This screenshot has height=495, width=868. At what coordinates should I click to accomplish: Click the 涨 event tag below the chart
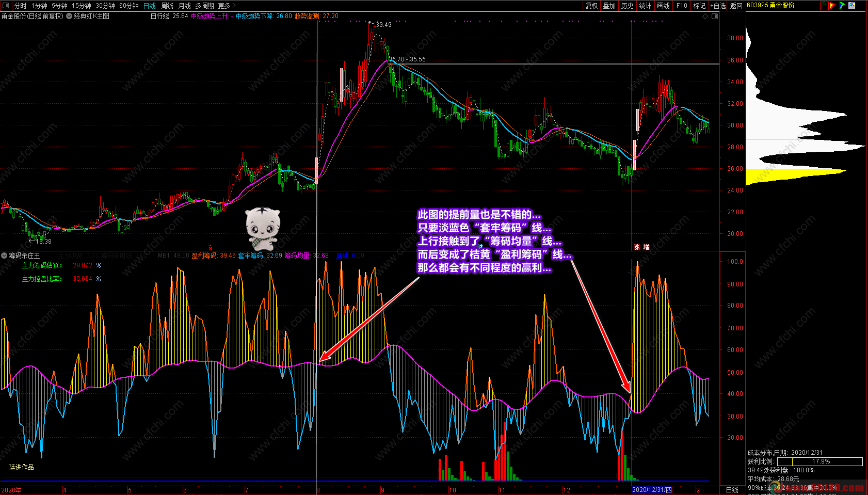click(x=637, y=247)
